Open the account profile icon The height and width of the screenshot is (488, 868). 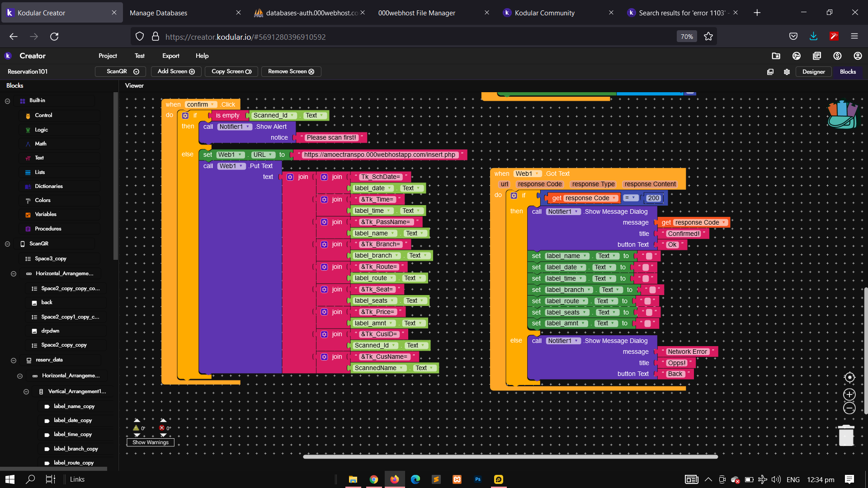(858, 56)
